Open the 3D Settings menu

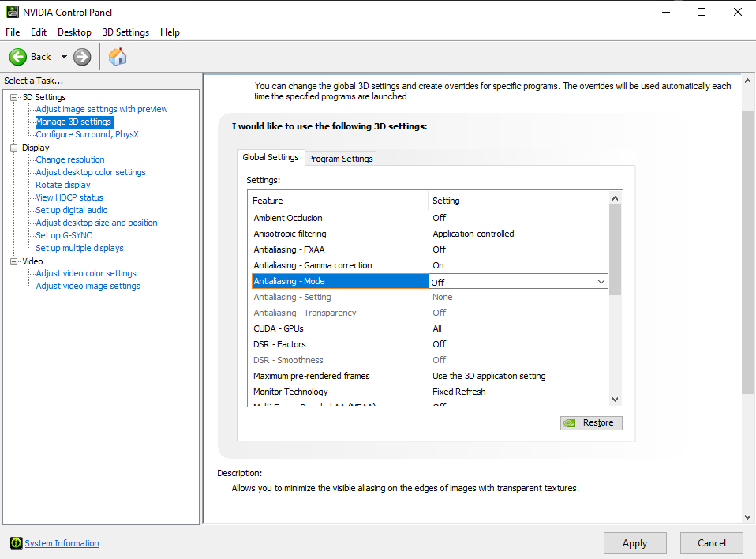(x=125, y=32)
